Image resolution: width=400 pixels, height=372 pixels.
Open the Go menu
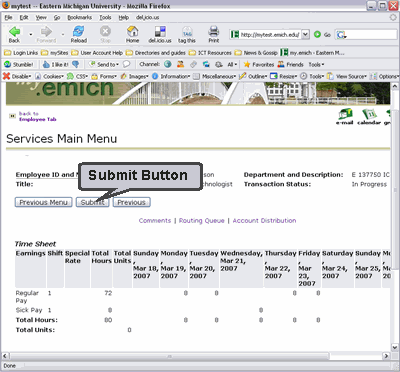(x=57, y=17)
